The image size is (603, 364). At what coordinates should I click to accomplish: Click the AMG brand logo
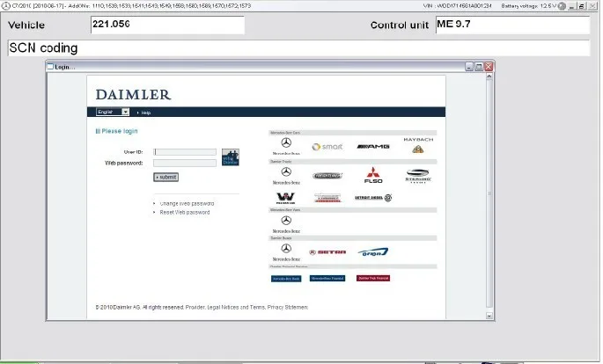[373, 146]
